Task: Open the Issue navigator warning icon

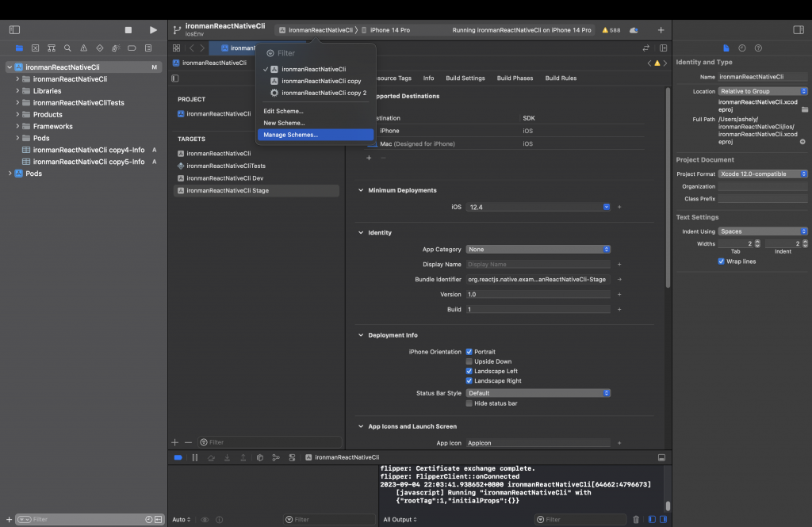Action: coord(83,48)
